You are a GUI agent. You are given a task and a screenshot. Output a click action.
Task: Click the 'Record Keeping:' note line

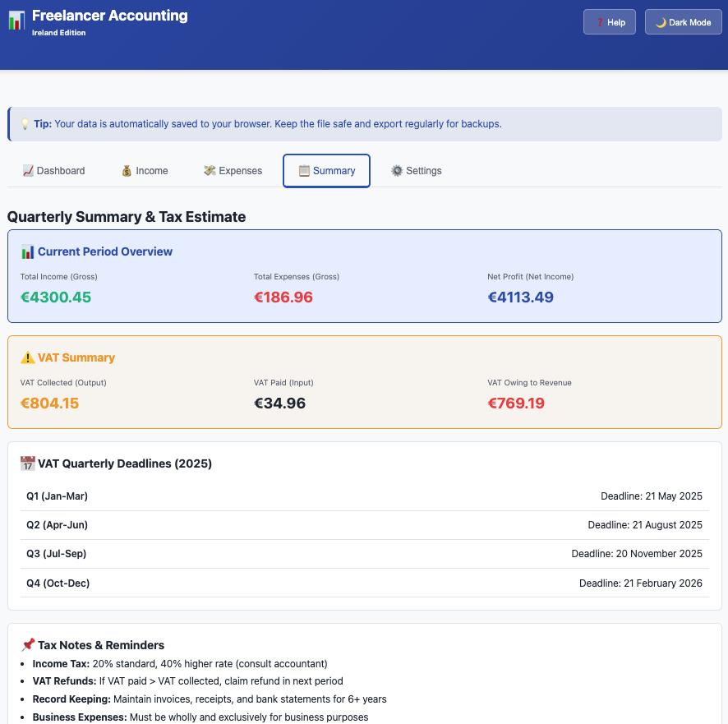pos(210,699)
